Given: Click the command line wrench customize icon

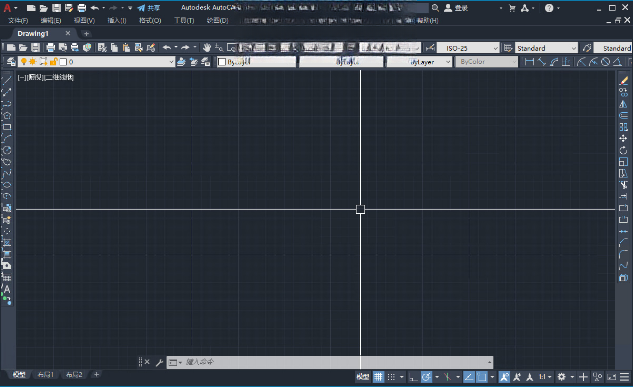Looking at the screenshot, I should (x=159, y=362).
